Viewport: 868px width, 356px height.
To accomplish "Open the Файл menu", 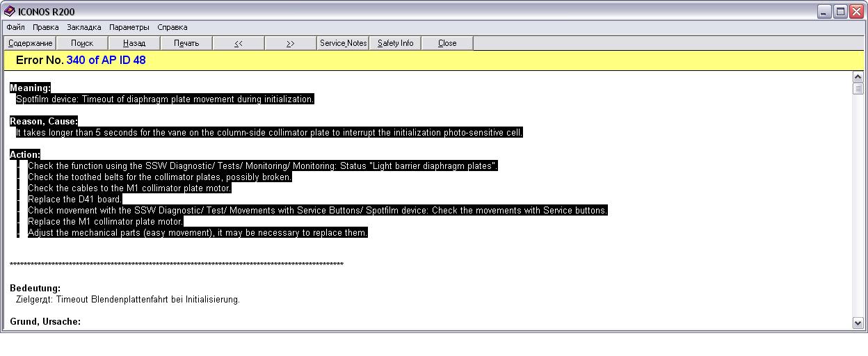I will point(15,27).
